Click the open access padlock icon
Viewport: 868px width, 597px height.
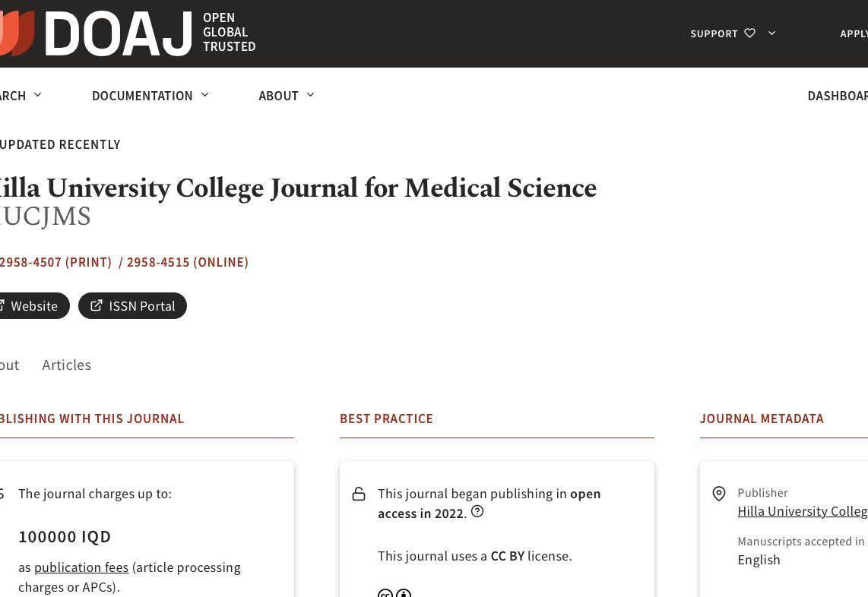(359, 494)
